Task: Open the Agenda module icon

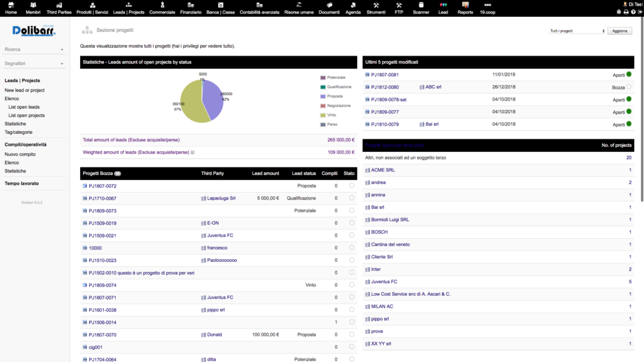Action: point(353,6)
